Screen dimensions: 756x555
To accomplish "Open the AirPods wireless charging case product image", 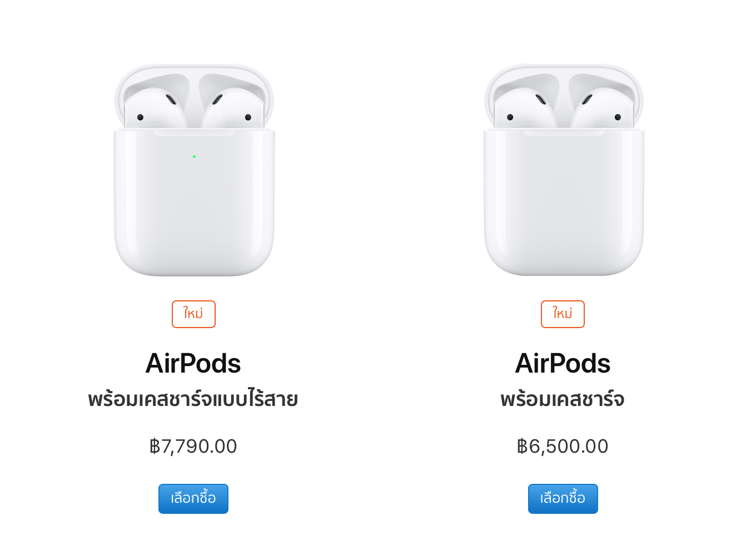I will point(194,170).
